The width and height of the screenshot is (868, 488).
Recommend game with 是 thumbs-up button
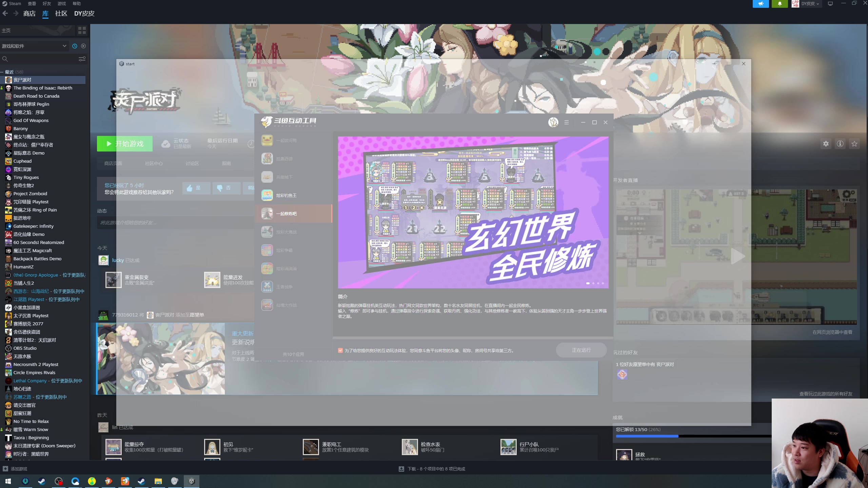pos(196,188)
